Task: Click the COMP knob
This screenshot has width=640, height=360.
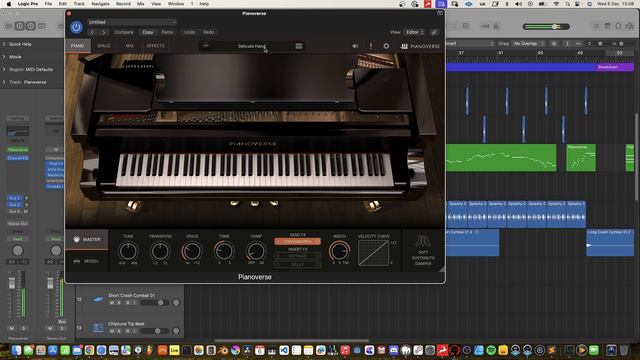Action: [x=256, y=251]
